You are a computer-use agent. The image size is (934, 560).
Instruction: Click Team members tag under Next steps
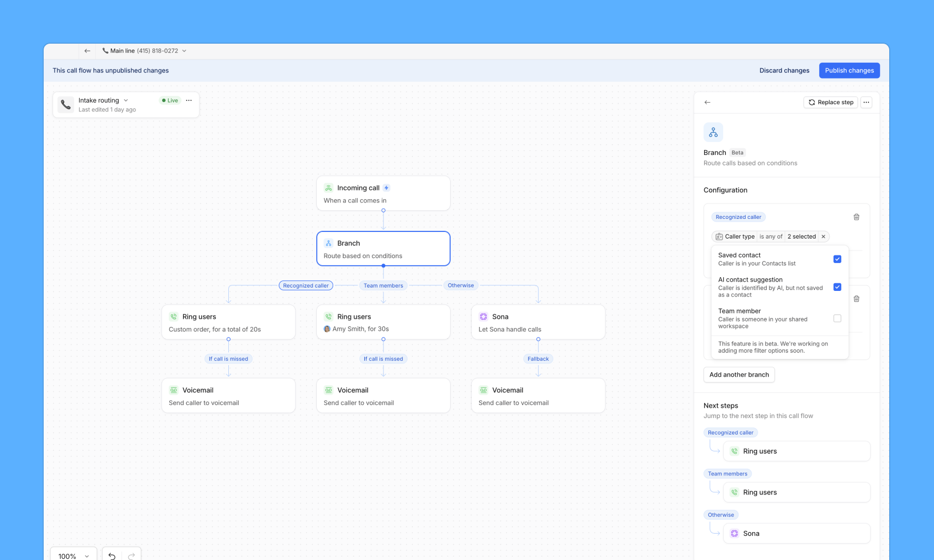pos(728,474)
